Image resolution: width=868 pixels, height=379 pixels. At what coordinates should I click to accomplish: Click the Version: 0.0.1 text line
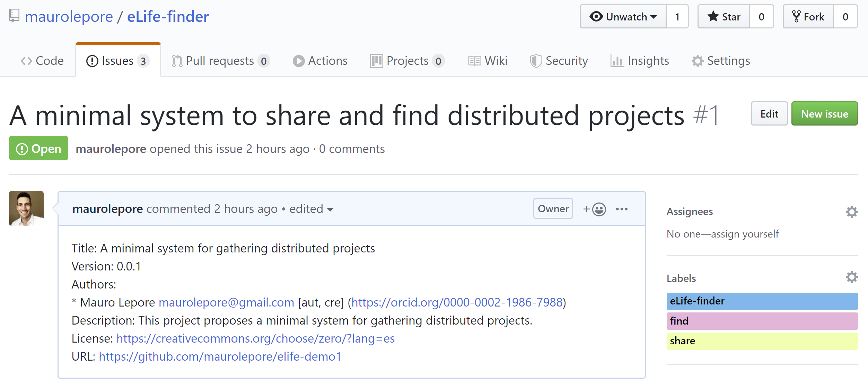106,266
